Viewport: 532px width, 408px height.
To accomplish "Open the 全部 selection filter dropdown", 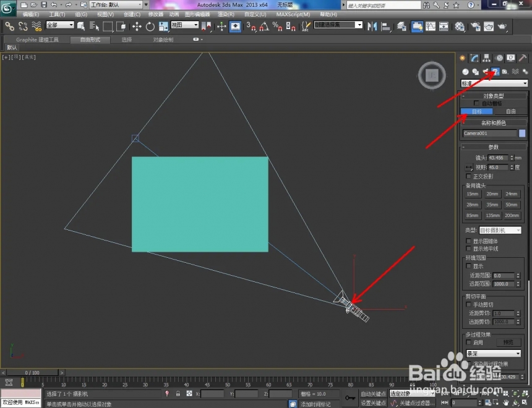I will pyautogui.click(x=60, y=25).
